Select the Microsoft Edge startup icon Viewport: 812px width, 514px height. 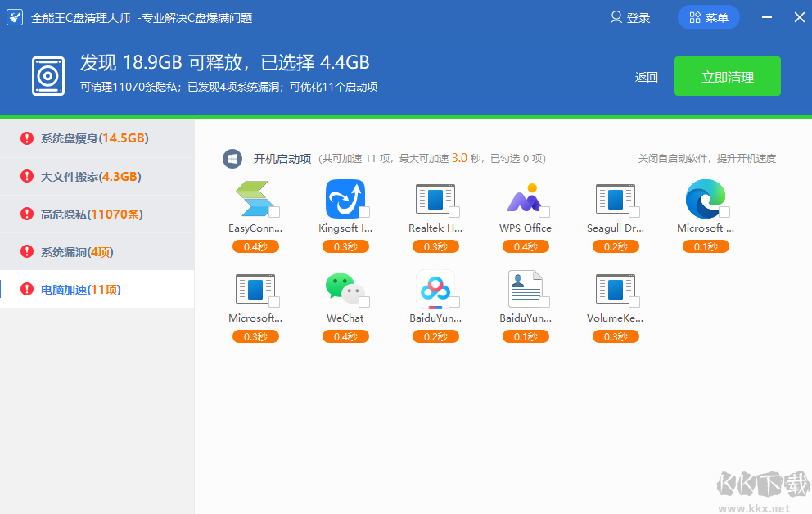tap(705, 199)
